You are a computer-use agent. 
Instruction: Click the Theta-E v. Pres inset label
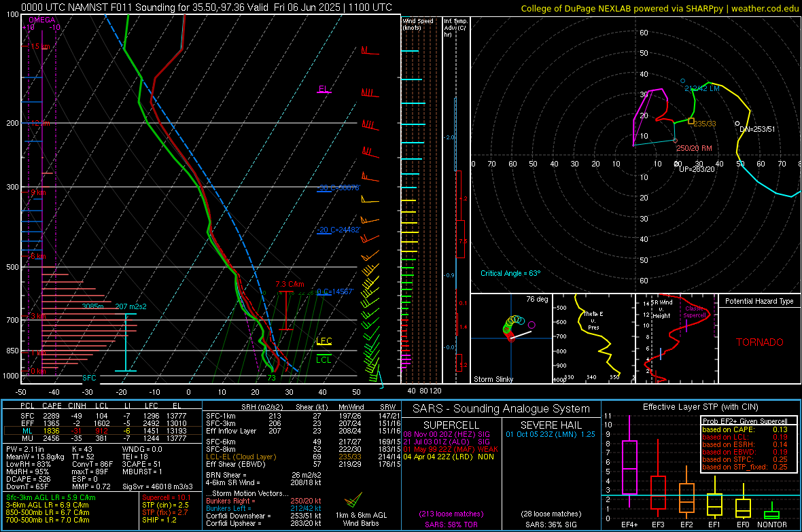click(593, 320)
